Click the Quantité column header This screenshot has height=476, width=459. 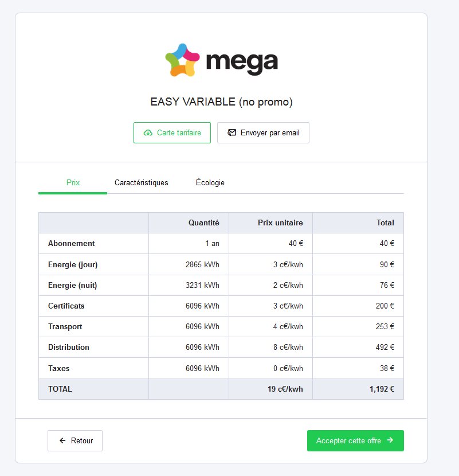point(203,223)
